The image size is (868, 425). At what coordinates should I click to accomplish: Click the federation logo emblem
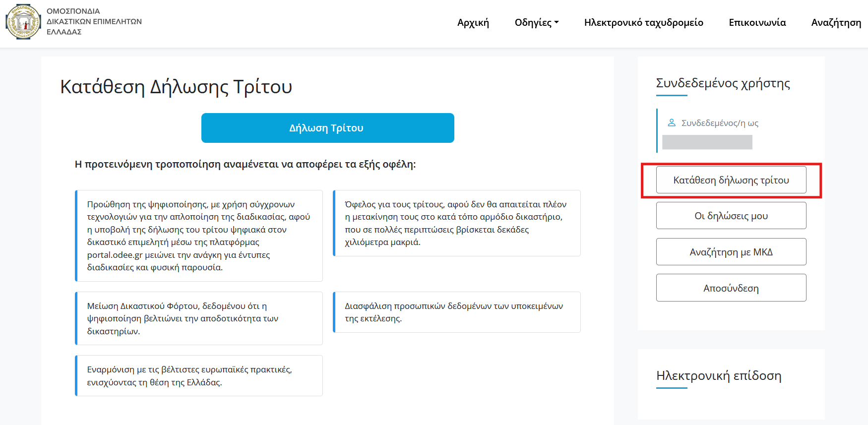click(23, 22)
